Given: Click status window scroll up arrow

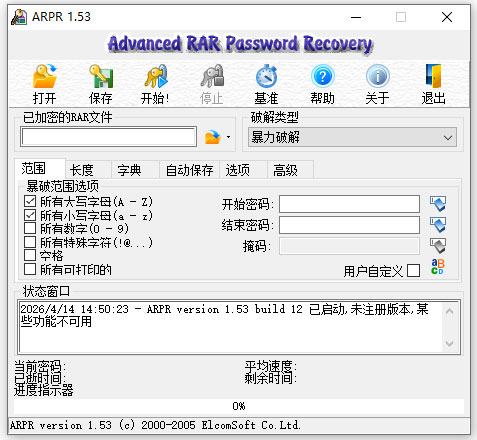Looking at the screenshot, I should point(449,311).
